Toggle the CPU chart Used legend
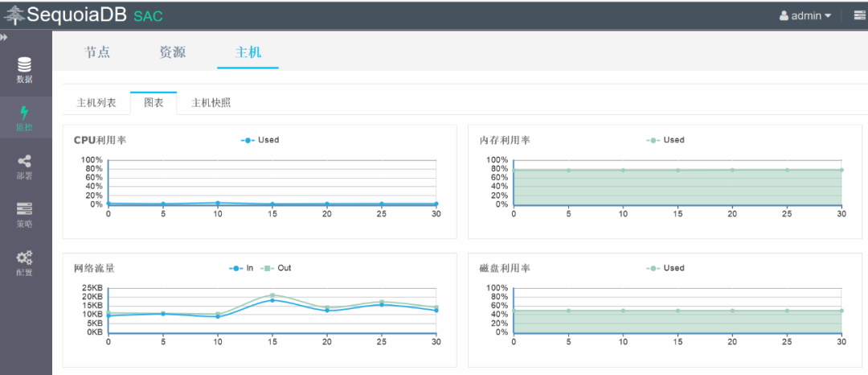868x375 pixels. 260,140
